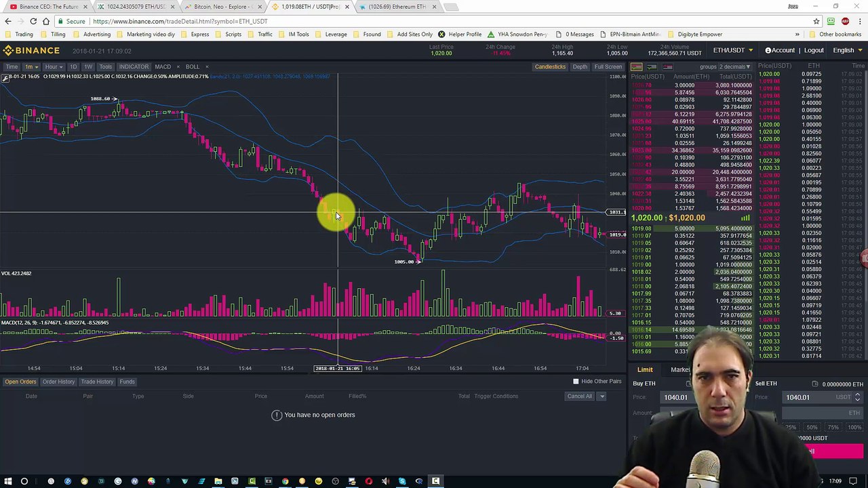
Task: Click the Cancel All button
Action: click(x=580, y=396)
